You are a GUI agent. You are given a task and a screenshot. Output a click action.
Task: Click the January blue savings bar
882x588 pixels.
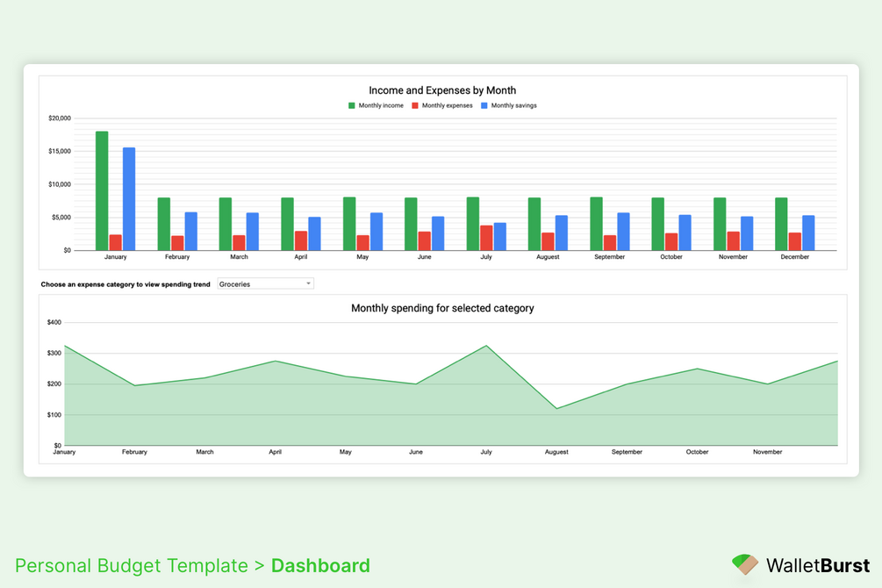pos(129,199)
